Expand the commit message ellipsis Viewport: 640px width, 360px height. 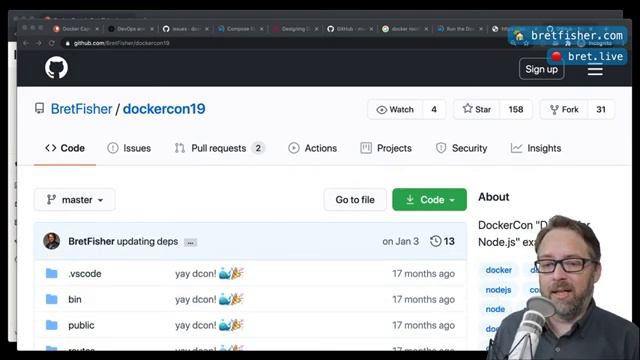[x=190, y=242]
